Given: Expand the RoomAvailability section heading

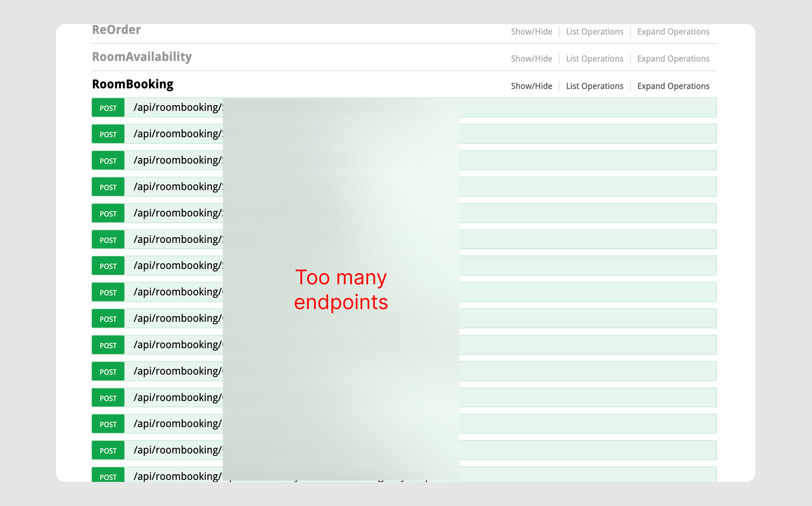Looking at the screenshot, I should pos(142,57).
